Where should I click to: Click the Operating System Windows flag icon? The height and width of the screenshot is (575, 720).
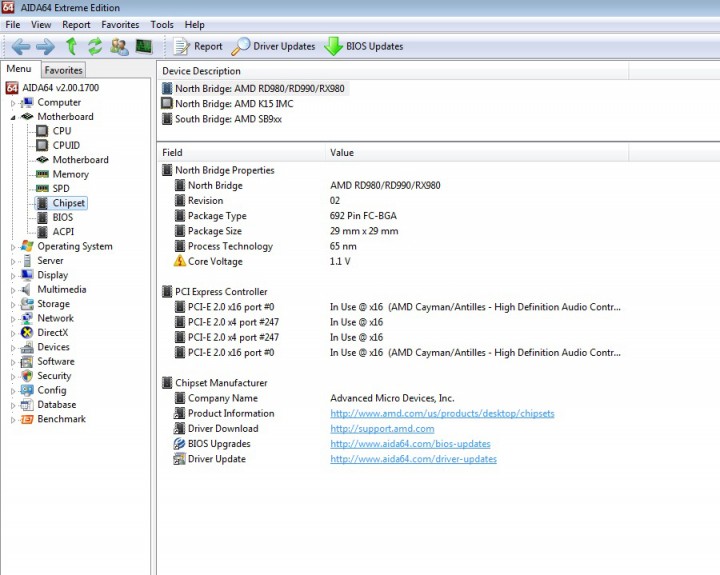pyautogui.click(x=27, y=246)
